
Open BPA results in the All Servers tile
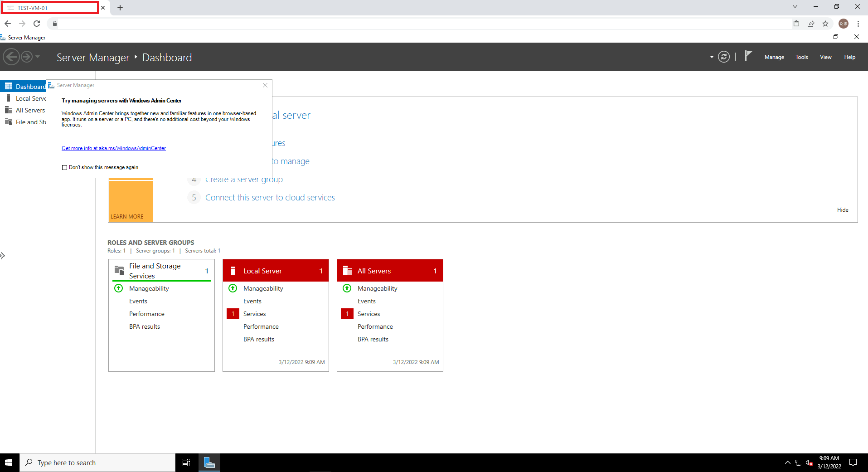[373, 339]
